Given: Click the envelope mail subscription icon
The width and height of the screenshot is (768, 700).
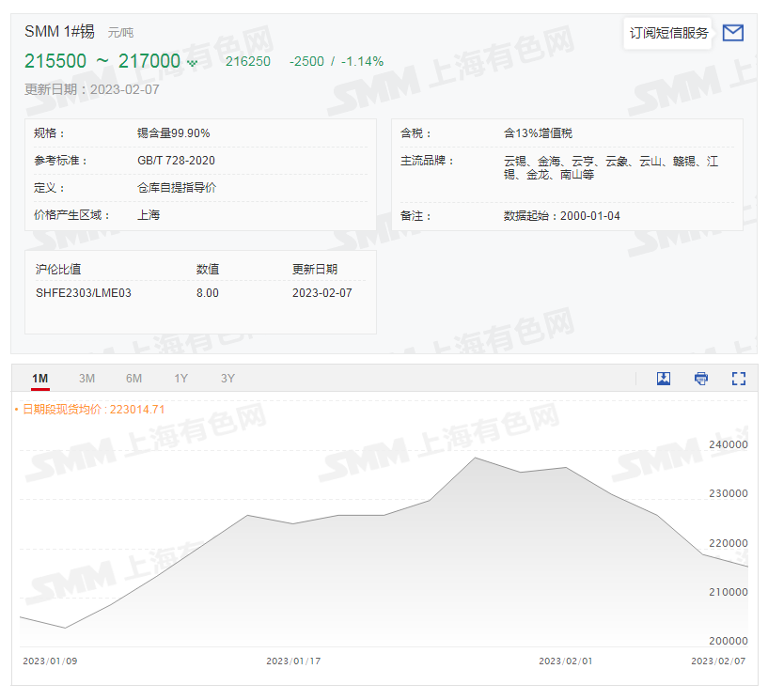Looking at the screenshot, I should point(732,33).
